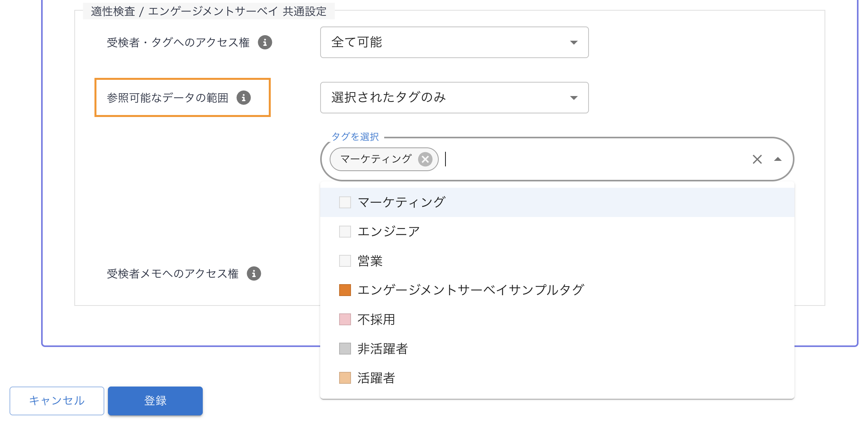Check the エンジニア tag checkbox
This screenshot has height=430, width=868.
click(345, 232)
